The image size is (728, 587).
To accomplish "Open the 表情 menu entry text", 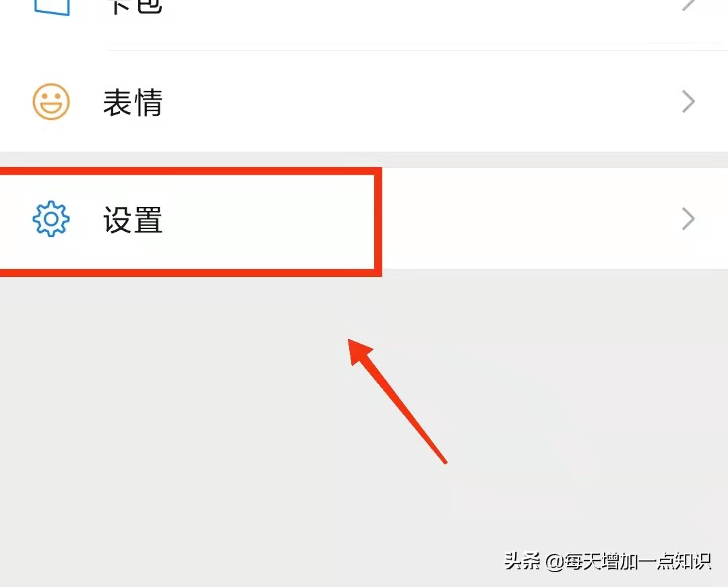I will point(133,102).
